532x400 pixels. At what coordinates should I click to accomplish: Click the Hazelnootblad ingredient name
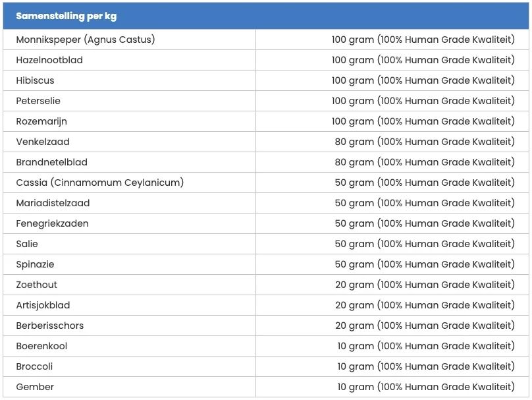coord(49,60)
